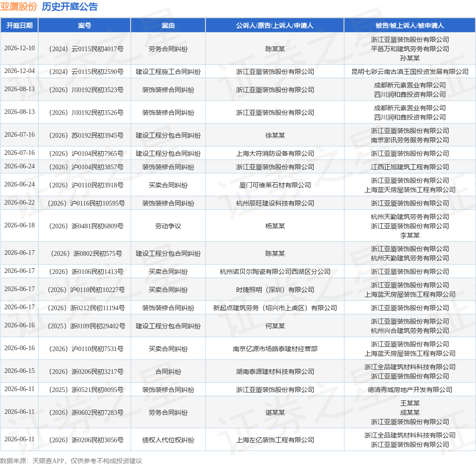Viewport: 476px width, 465px height.
Task: Select case number (2024)云0115民初2590号
Action: point(86,72)
